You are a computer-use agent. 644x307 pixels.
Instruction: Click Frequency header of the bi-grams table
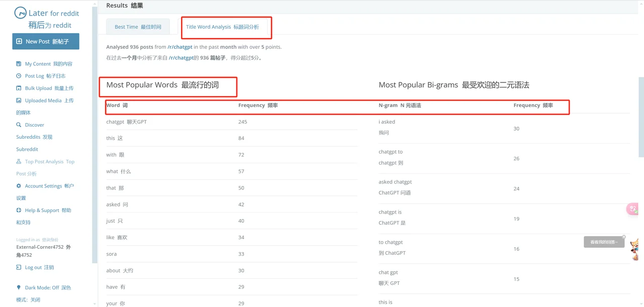click(x=533, y=106)
